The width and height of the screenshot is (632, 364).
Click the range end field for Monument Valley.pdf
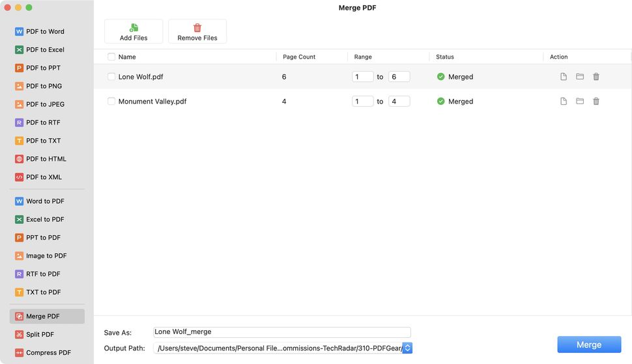[x=399, y=102]
